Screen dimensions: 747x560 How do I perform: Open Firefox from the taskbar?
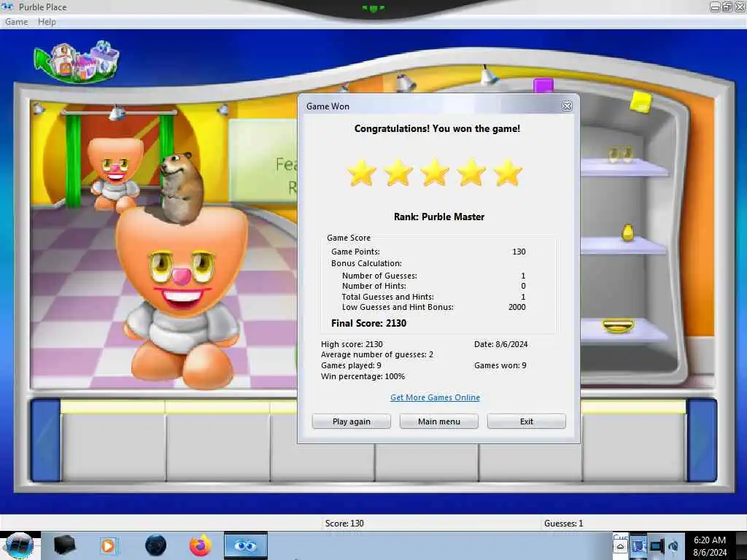[201, 545]
